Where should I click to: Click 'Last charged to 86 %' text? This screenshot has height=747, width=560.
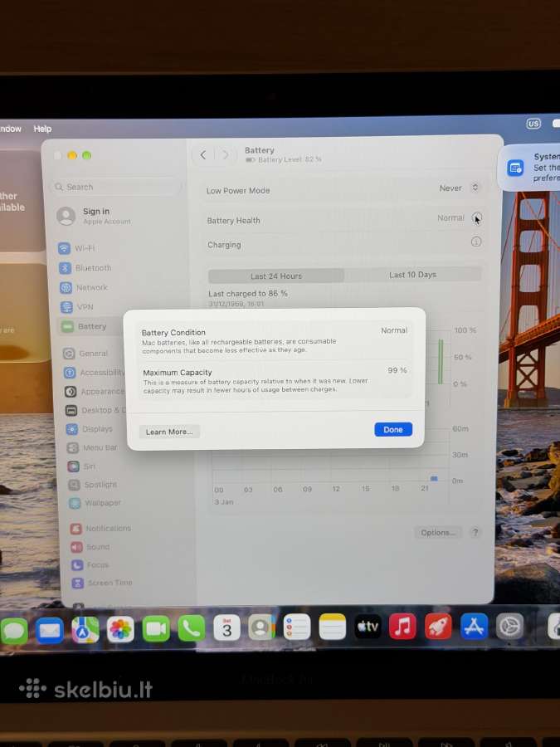click(248, 294)
